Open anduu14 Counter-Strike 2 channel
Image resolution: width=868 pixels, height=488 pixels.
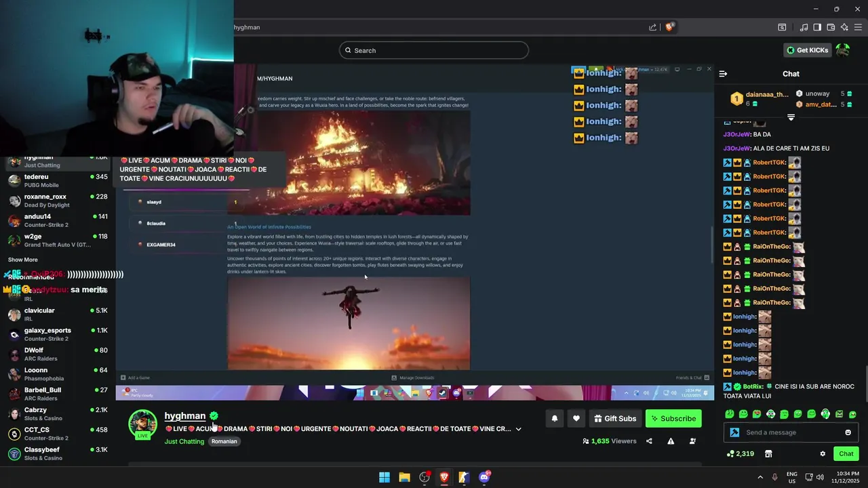58,220
